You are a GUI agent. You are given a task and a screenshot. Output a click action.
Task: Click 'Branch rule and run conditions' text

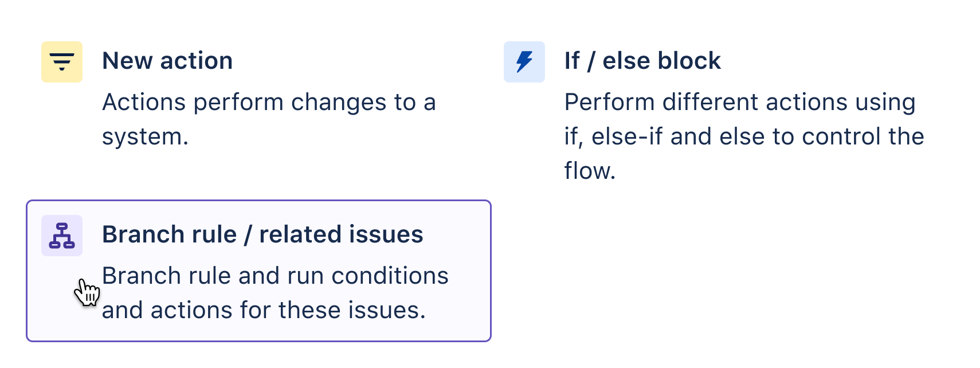[x=275, y=275]
